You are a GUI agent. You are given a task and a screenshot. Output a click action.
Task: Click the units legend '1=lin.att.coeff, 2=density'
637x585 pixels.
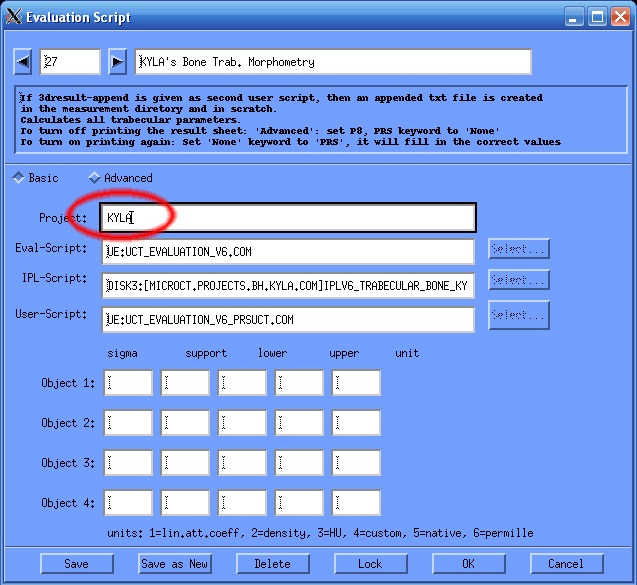point(227,533)
